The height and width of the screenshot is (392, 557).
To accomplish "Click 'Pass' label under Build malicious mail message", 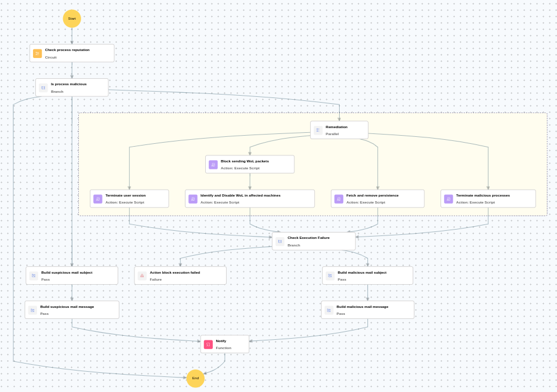I will tap(341, 314).
